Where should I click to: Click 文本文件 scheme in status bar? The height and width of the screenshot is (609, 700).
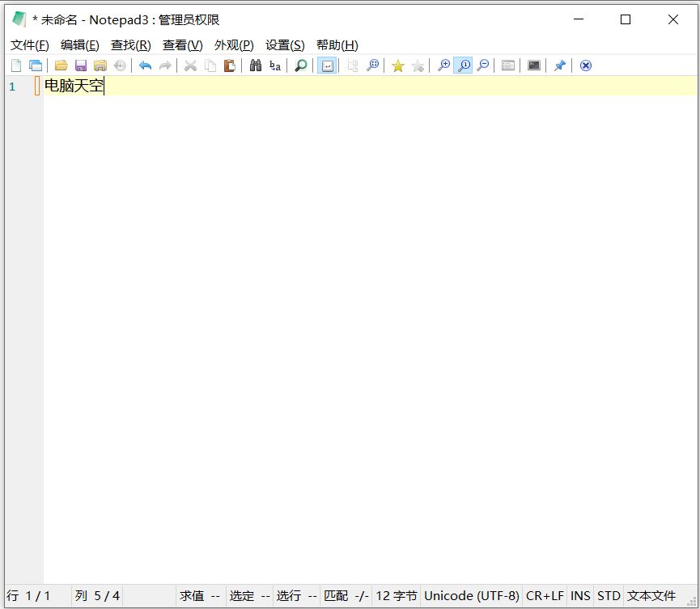[x=651, y=595]
